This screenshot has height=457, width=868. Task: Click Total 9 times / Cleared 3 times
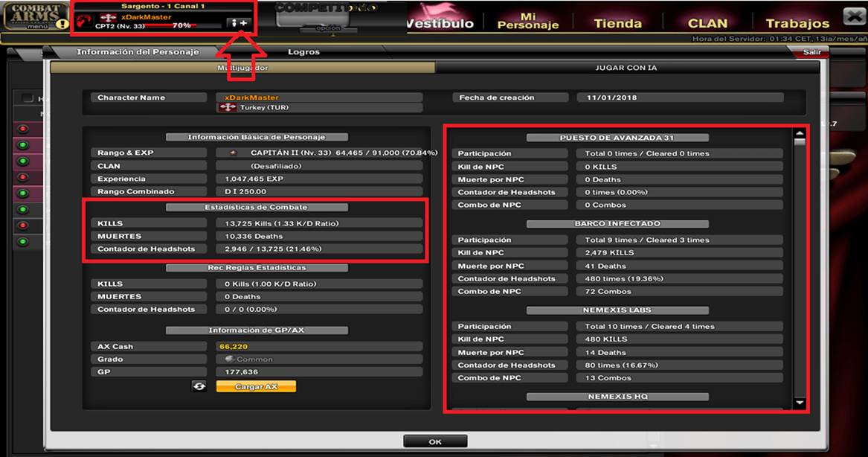647,240
